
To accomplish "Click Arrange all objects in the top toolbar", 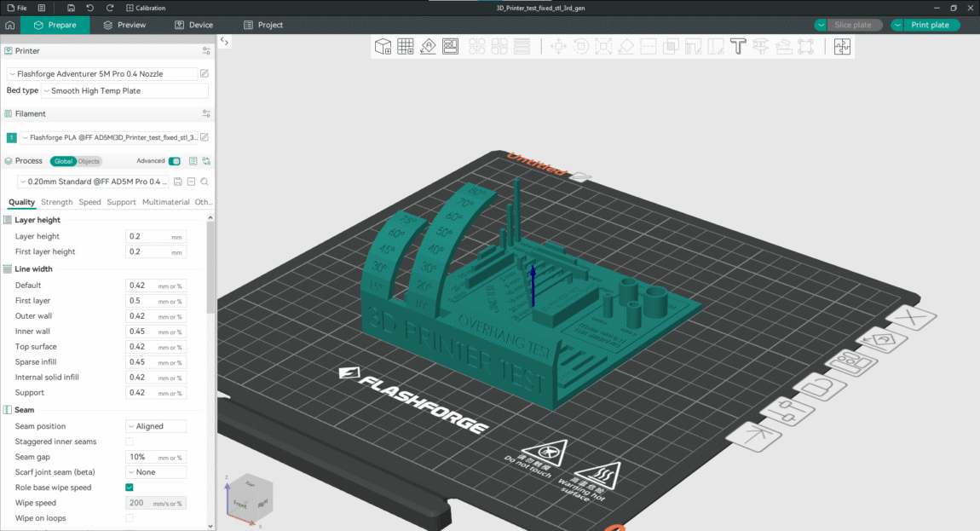I will (451, 46).
